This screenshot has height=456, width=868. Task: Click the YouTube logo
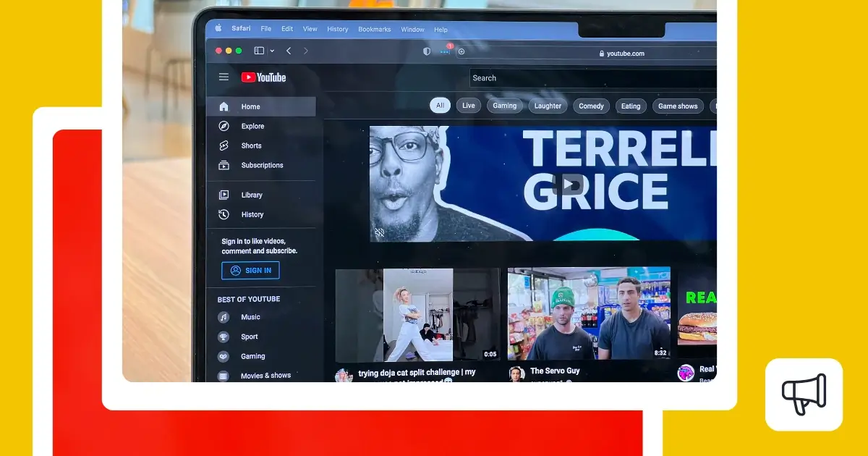[263, 77]
